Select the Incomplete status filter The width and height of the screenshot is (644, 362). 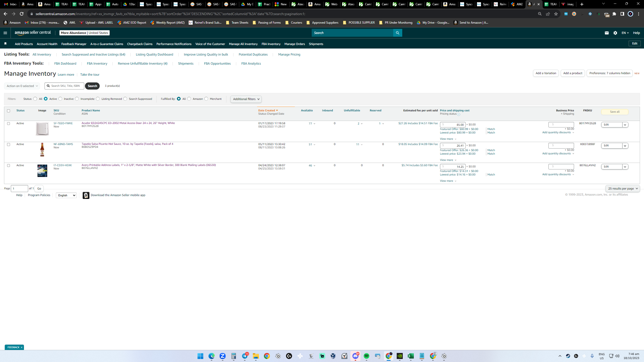(x=77, y=99)
